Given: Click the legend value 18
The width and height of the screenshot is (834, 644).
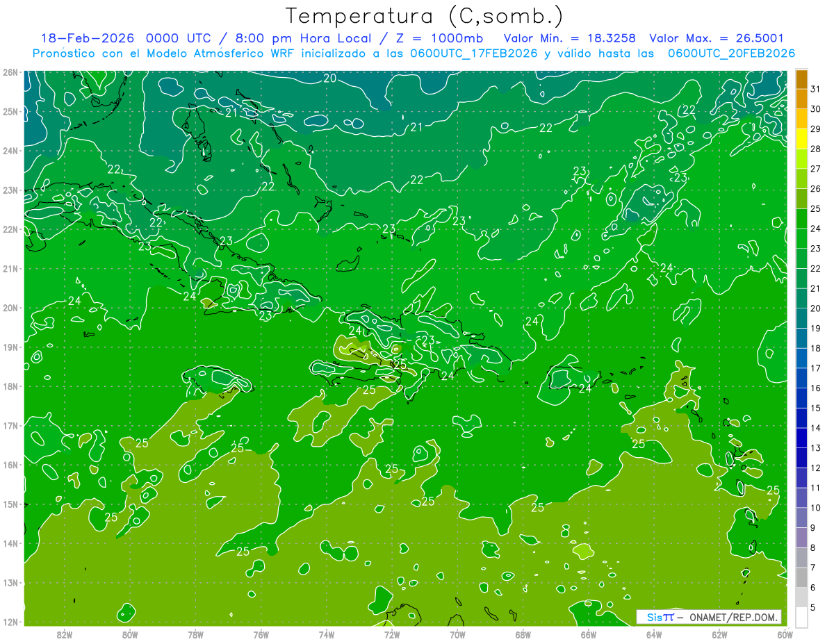Looking at the screenshot, I should [816, 348].
